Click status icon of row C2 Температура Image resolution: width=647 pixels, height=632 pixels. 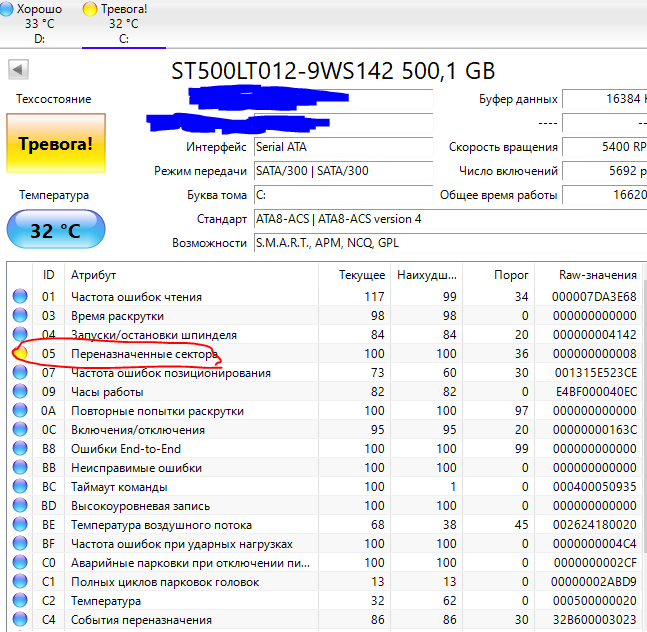(20, 600)
